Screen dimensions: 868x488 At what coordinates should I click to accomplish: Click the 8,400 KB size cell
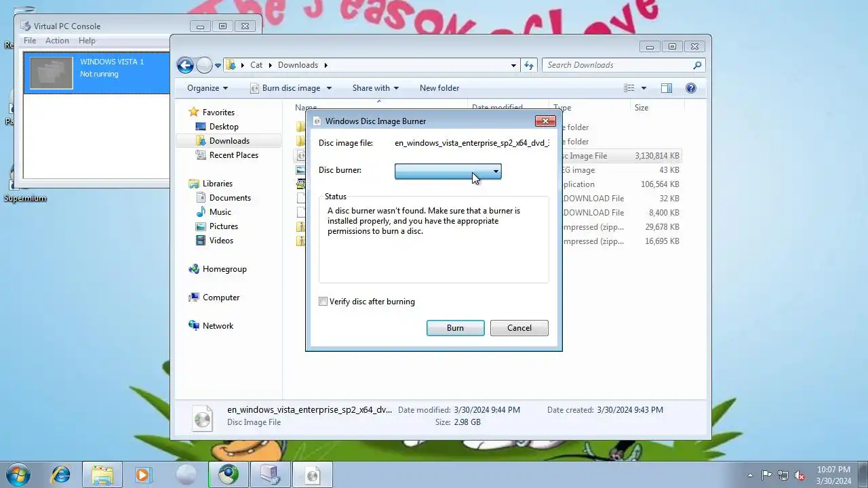[x=665, y=213]
